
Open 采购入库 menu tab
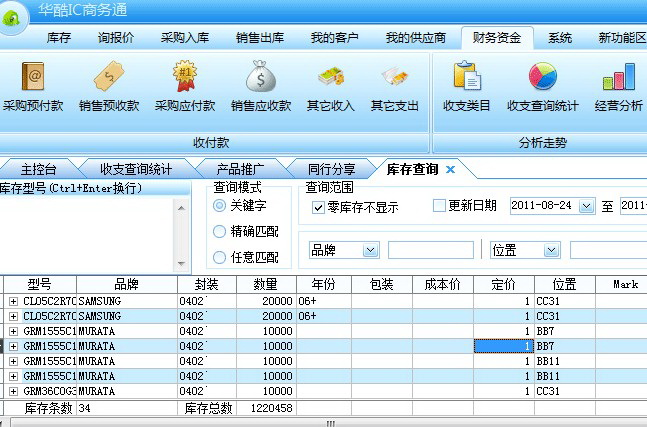click(x=185, y=38)
